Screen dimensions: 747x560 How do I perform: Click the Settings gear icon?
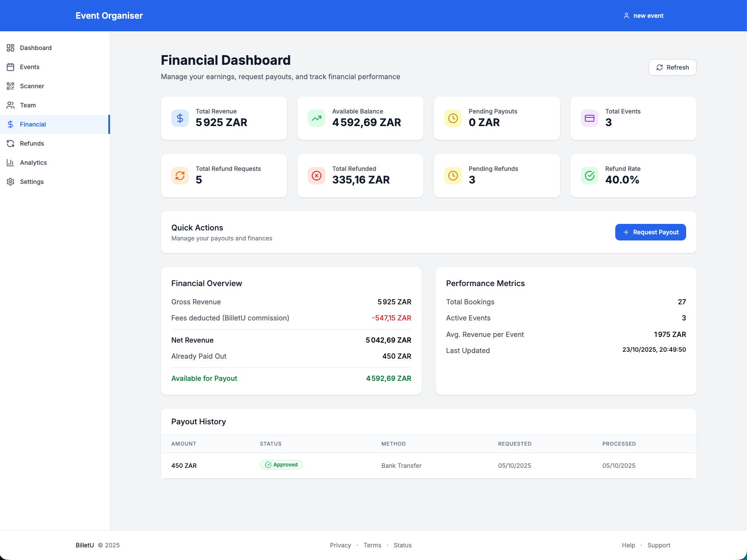(10, 182)
